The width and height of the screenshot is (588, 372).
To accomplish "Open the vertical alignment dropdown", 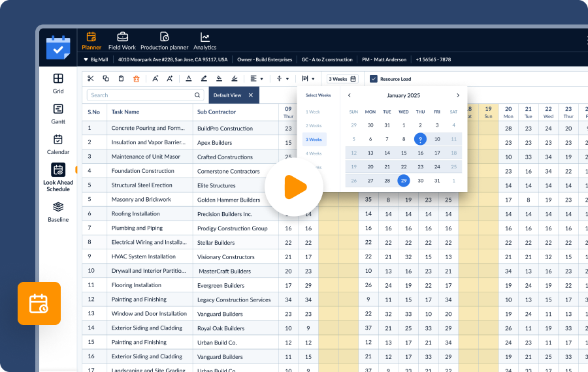I will click(x=283, y=79).
